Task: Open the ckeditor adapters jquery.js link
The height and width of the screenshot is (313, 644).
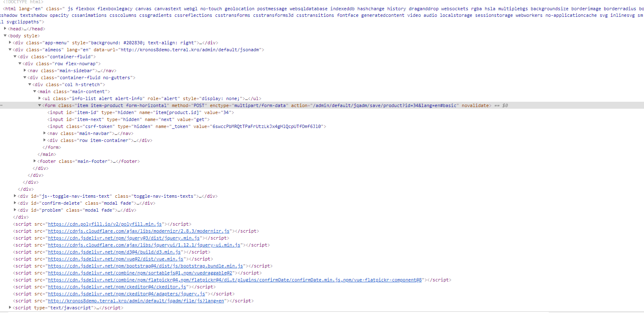Action: click(126, 294)
